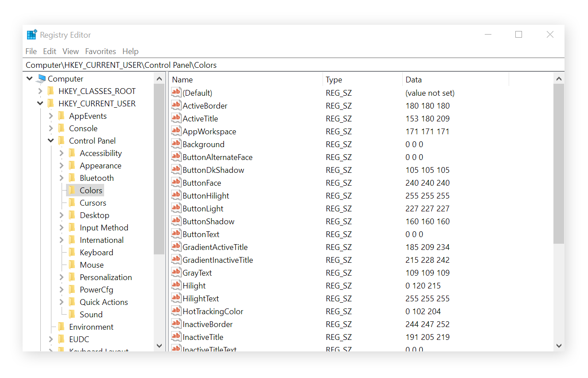588x378 pixels.
Task: Open the Favorites menu
Action: point(101,51)
